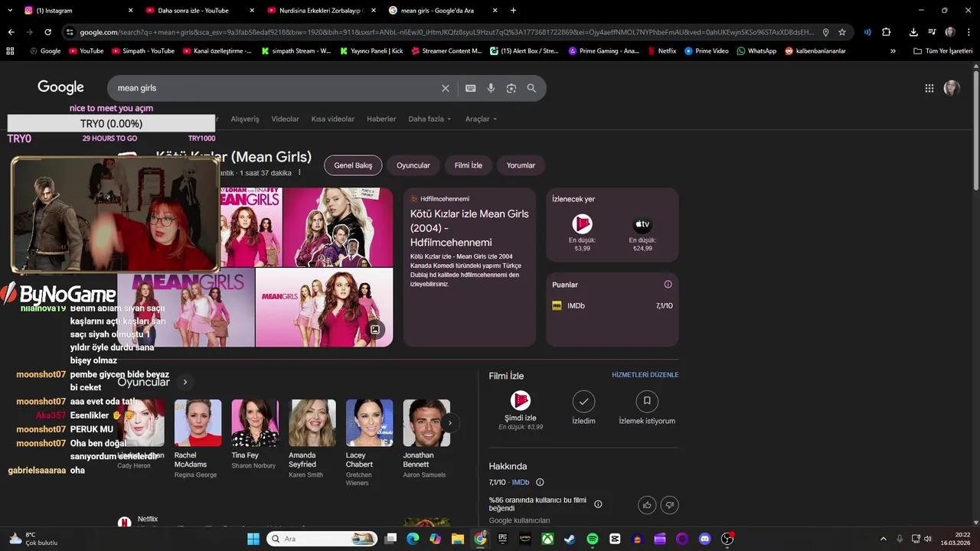The image size is (980, 551).
Task: Select the Oyuncular chip
Action: [x=413, y=165]
